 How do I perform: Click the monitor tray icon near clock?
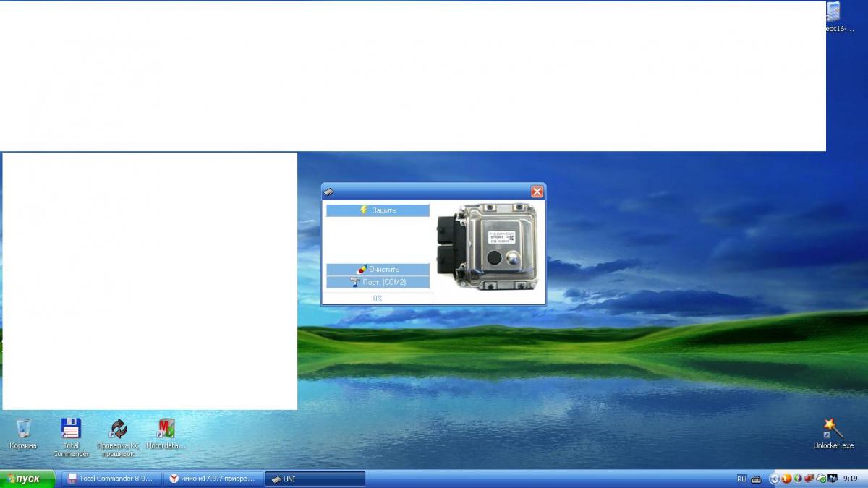[x=833, y=479]
